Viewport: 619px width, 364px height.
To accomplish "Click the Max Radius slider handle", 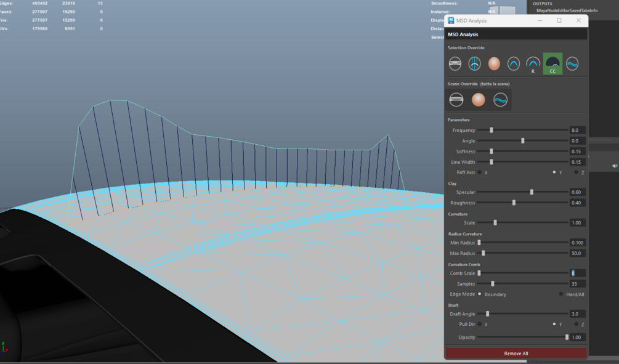I will click(x=483, y=253).
